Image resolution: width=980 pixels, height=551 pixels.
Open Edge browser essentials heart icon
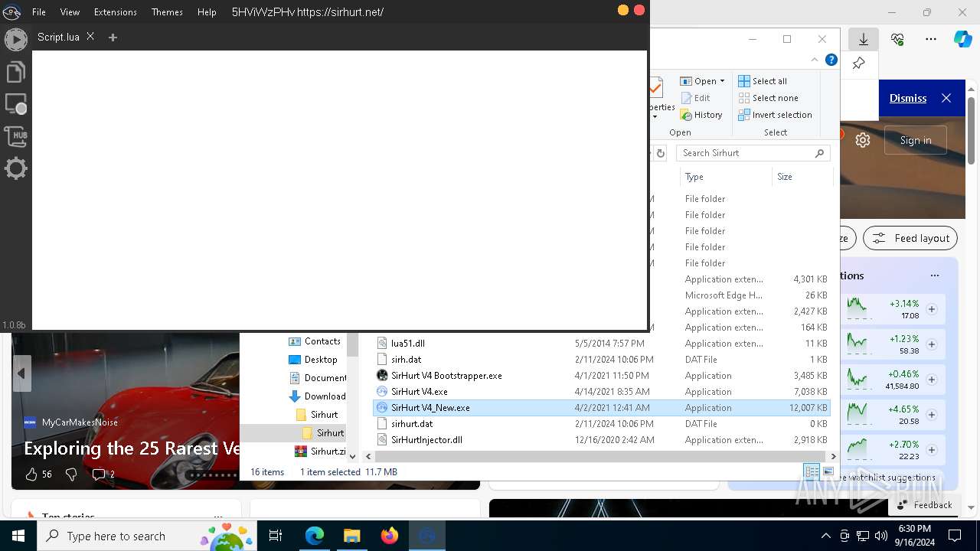(x=897, y=39)
